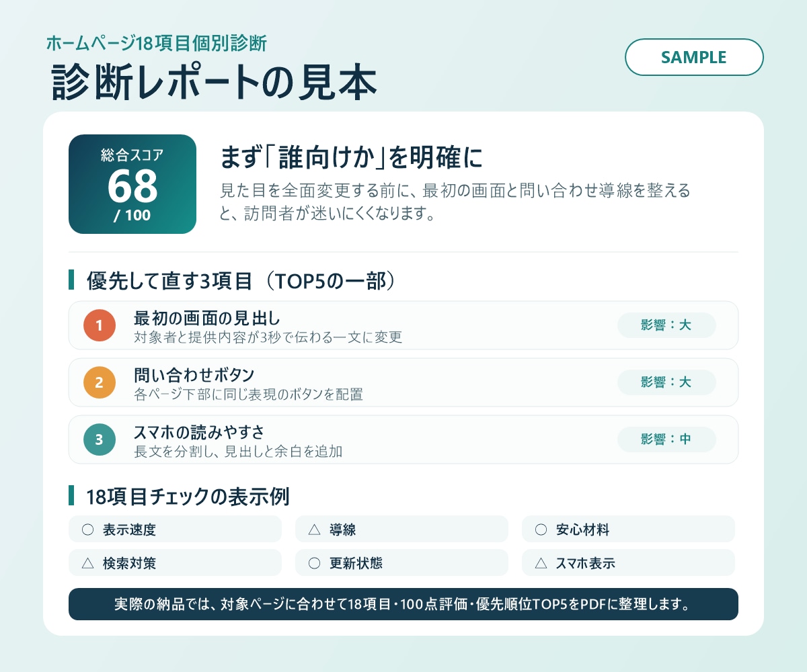
Task: Select the 検索対策 check item label
Action: 129,563
